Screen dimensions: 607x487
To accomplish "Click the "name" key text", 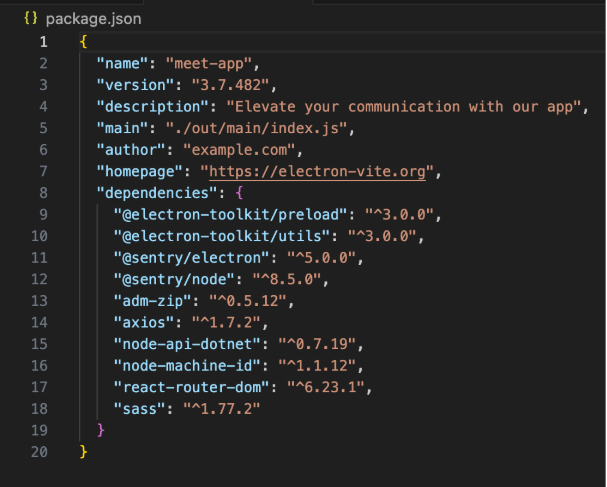I will (123, 63).
